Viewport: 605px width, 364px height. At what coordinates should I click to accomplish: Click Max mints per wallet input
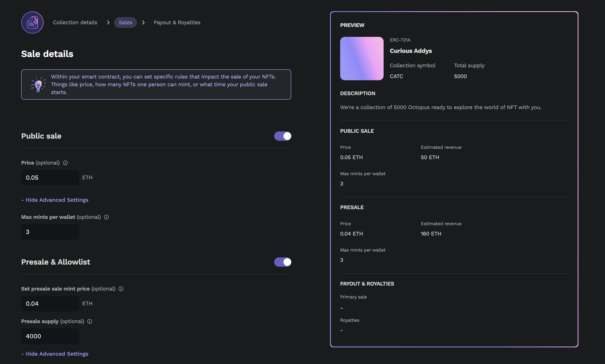[x=50, y=232]
